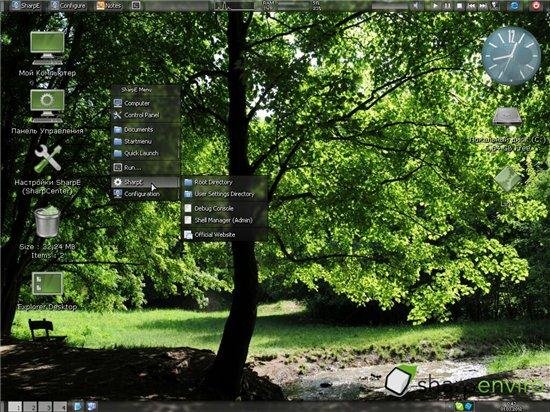The height and width of the screenshot is (412, 550).
Task: Skip to the previous track
Action: [471, 6]
